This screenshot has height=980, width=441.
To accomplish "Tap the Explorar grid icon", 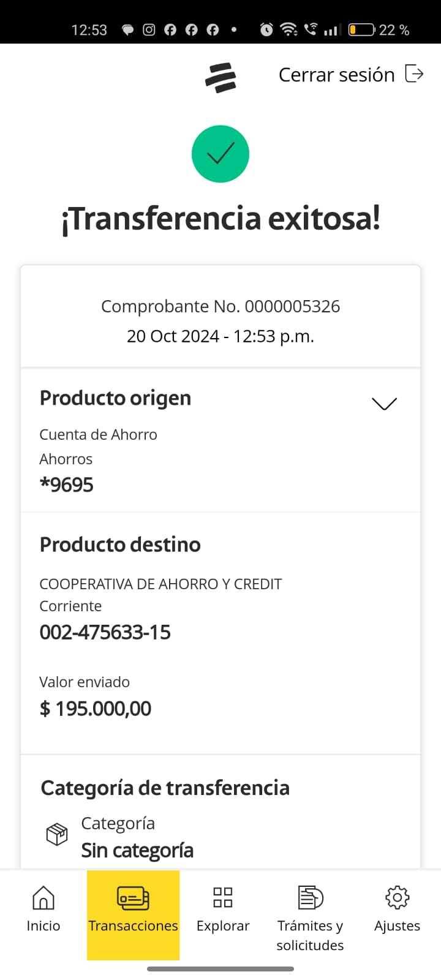I will (x=222, y=897).
